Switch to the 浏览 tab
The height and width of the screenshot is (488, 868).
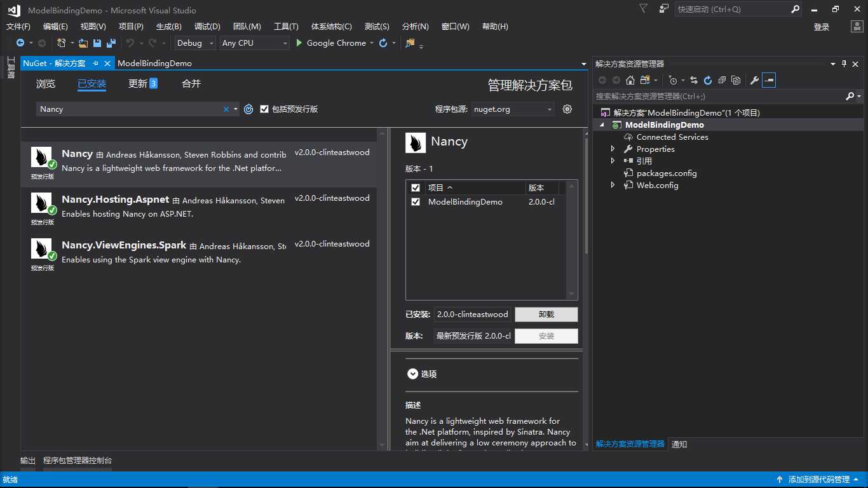tap(46, 84)
